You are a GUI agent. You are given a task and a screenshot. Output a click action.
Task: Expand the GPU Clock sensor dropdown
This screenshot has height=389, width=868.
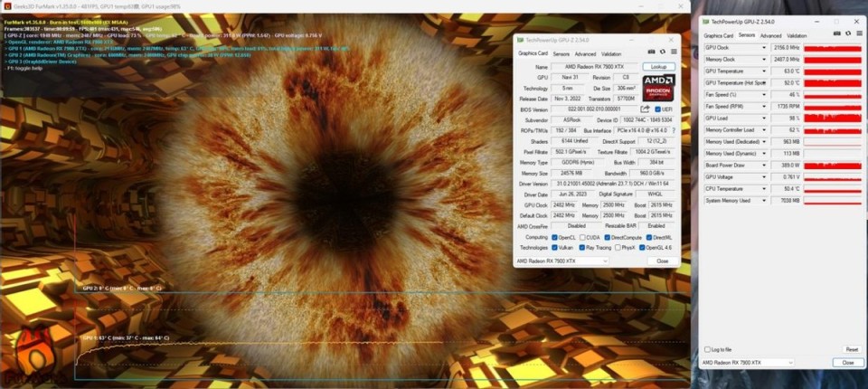click(x=765, y=47)
